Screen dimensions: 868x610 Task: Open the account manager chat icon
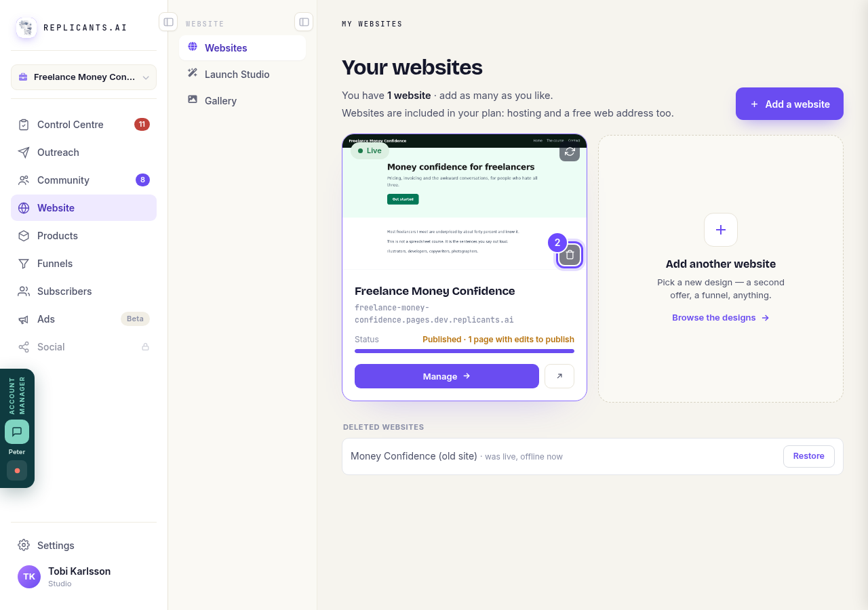(x=17, y=432)
